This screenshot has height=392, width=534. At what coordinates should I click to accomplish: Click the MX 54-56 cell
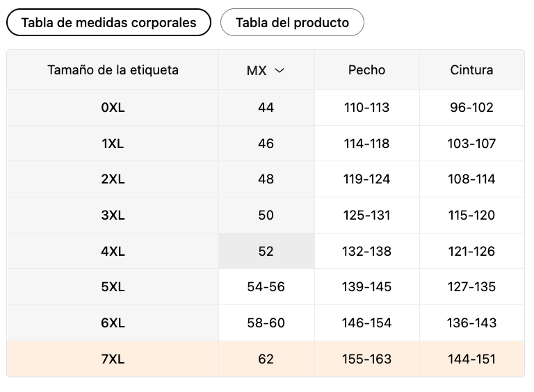[x=266, y=286]
